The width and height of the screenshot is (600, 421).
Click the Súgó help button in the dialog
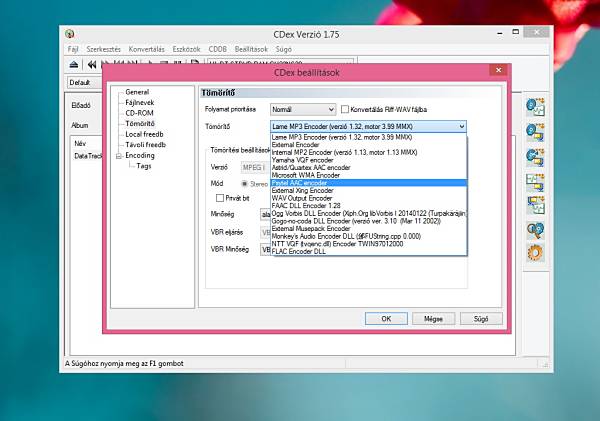pos(481,318)
